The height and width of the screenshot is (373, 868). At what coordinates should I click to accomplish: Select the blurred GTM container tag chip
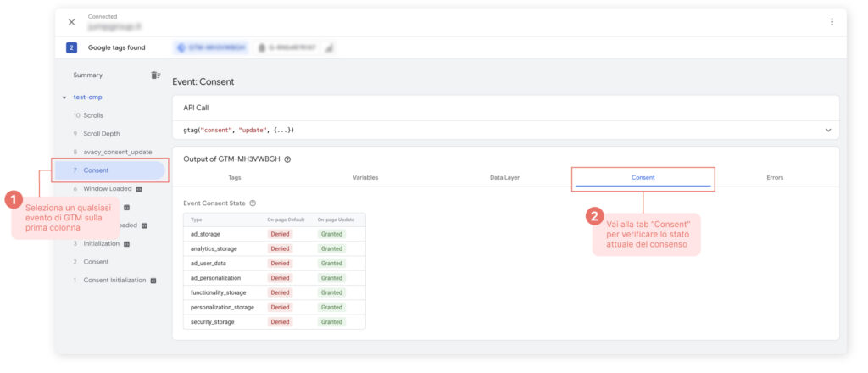pos(211,47)
